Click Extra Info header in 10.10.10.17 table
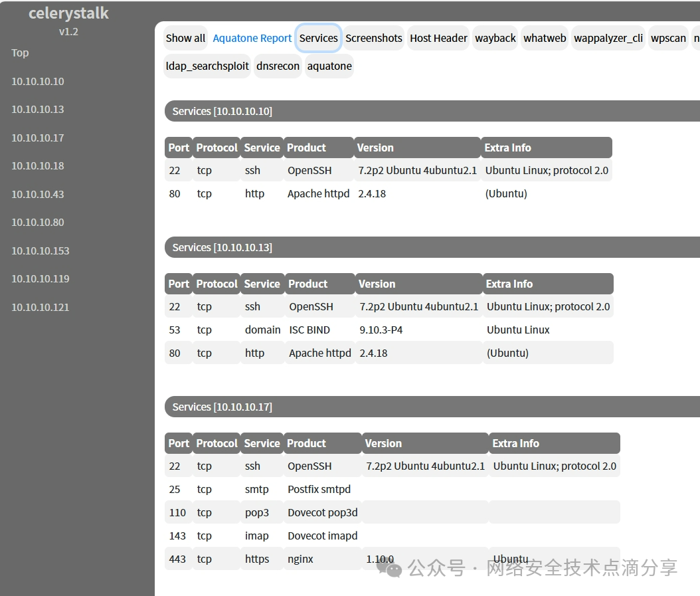Viewport: 700px width, 596px height. click(554, 444)
